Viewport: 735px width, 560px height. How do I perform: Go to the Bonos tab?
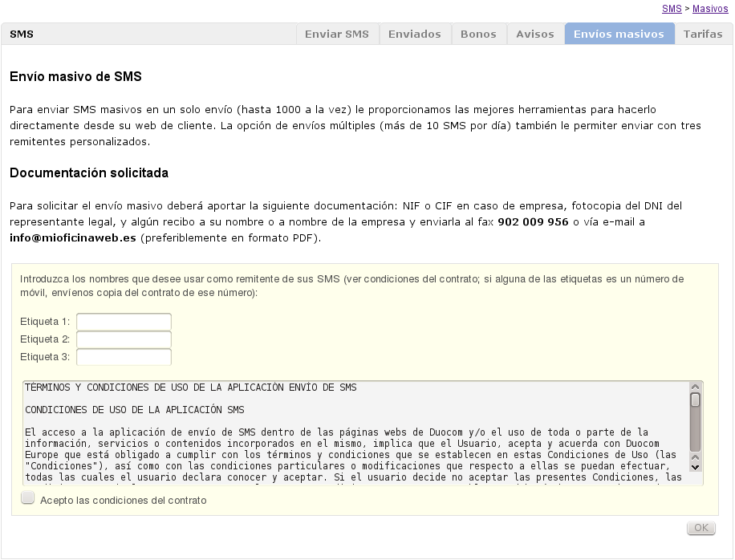click(478, 34)
